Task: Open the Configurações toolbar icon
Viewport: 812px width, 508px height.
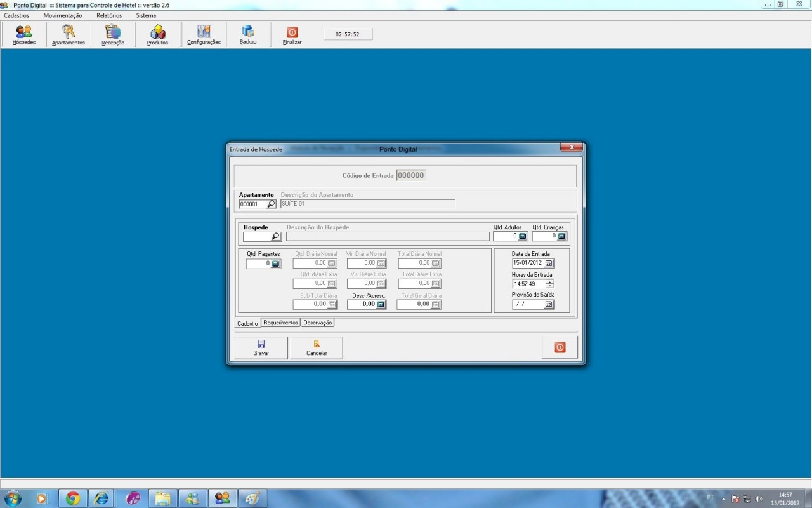Action: point(203,34)
